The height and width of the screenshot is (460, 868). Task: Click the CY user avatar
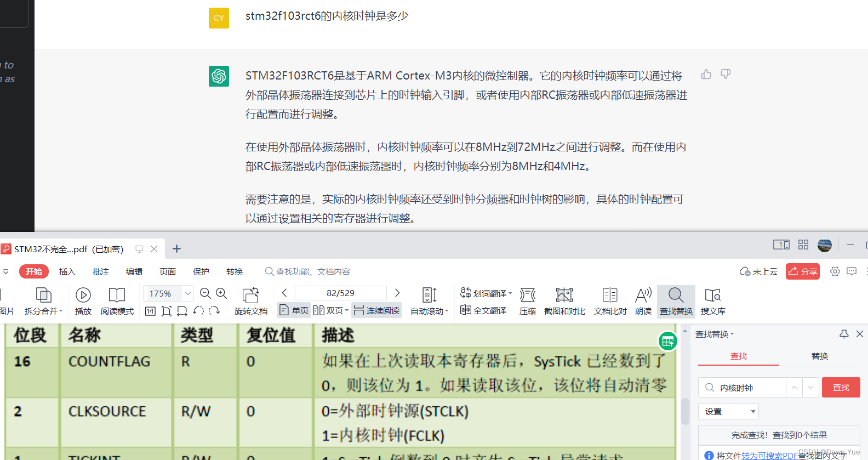(219, 18)
